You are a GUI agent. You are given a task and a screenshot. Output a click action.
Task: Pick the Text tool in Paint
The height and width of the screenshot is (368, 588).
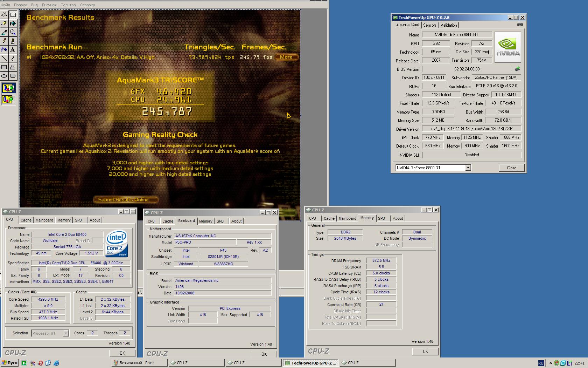pos(13,49)
